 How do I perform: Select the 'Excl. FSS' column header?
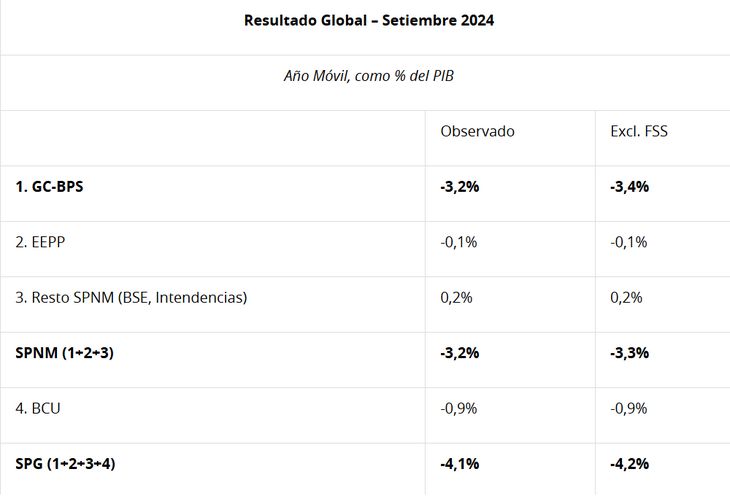tap(638, 131)
